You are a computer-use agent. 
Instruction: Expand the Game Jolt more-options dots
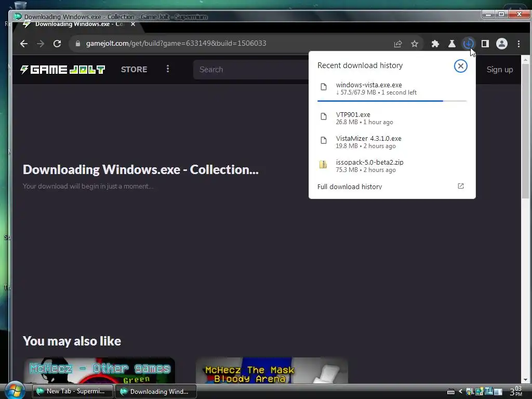click(168, 69)
